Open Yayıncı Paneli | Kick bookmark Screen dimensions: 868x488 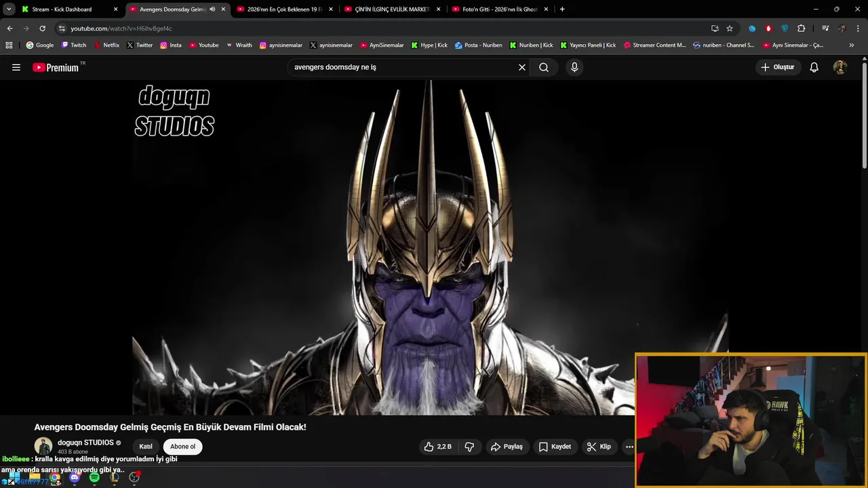pyautogui.click(x=588, y=45)
